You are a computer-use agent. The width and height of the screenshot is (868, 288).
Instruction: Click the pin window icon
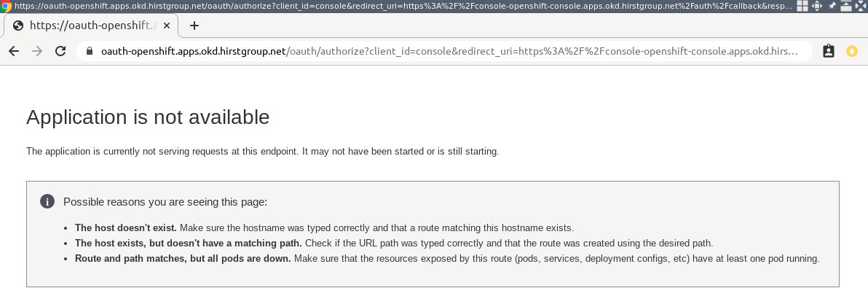point(832,6)
